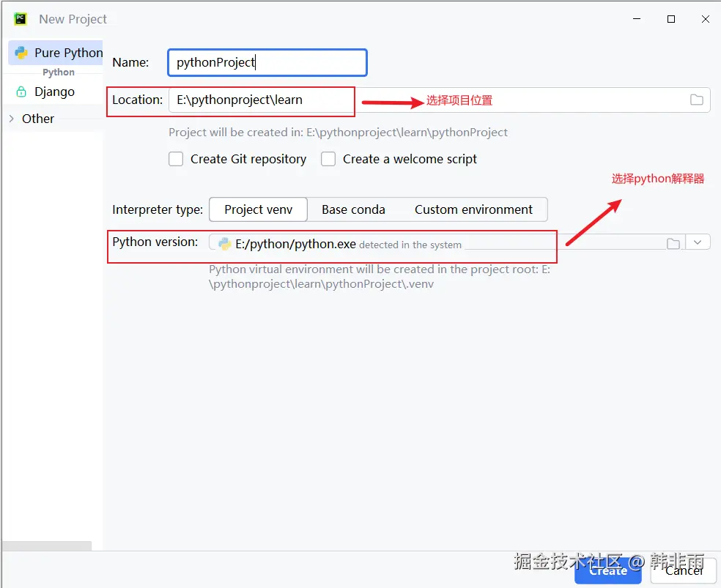Click the Django lock icon in sidebar

tap(21, 92)
